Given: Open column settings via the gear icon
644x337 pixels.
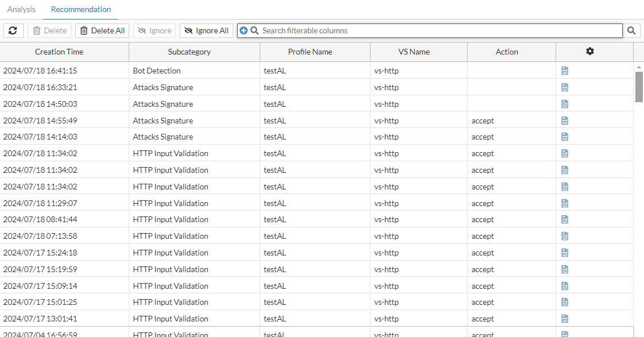Looking at the screenshot, I should coord(589,52).
